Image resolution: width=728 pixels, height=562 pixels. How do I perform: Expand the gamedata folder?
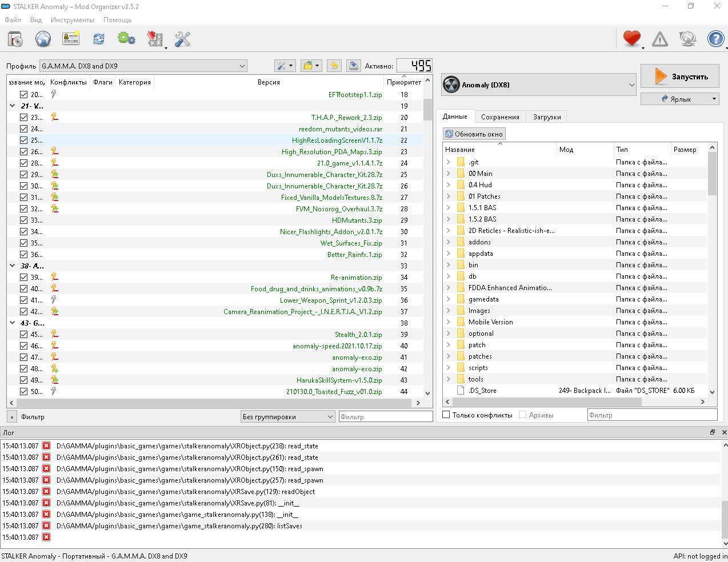[x=449, y=299]
